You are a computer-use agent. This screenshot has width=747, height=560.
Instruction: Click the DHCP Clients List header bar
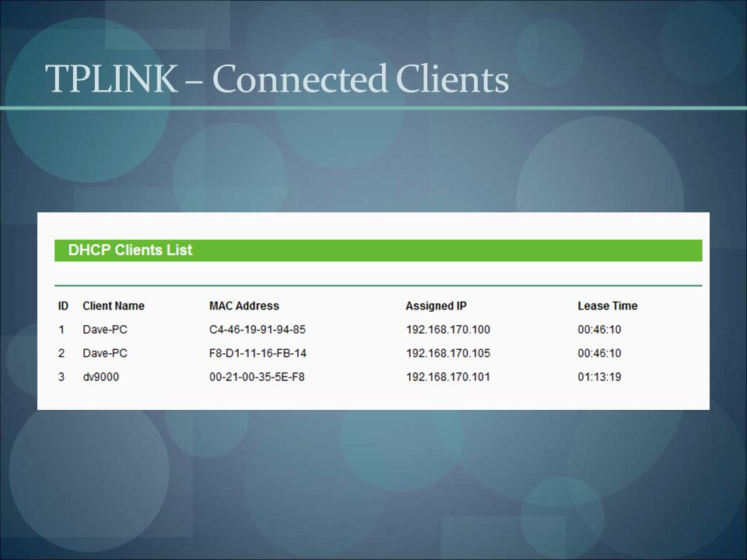[378, 250]
